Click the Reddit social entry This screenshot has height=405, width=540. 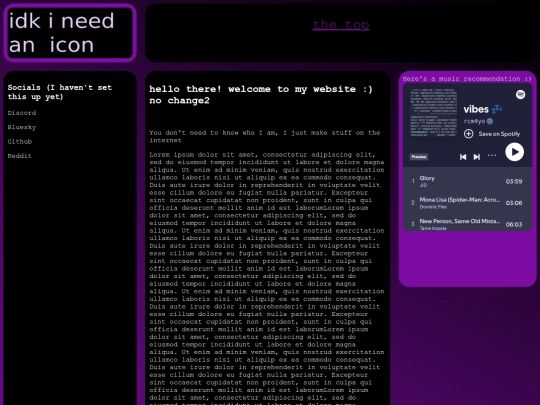[20, 156]
